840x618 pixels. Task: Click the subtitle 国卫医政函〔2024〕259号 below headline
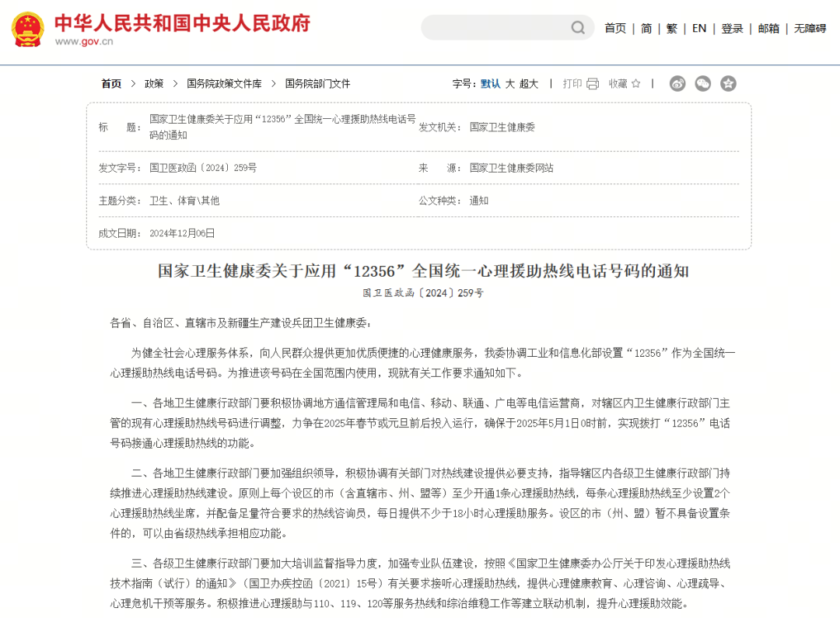pyautogui.click(x=423, y=293)
